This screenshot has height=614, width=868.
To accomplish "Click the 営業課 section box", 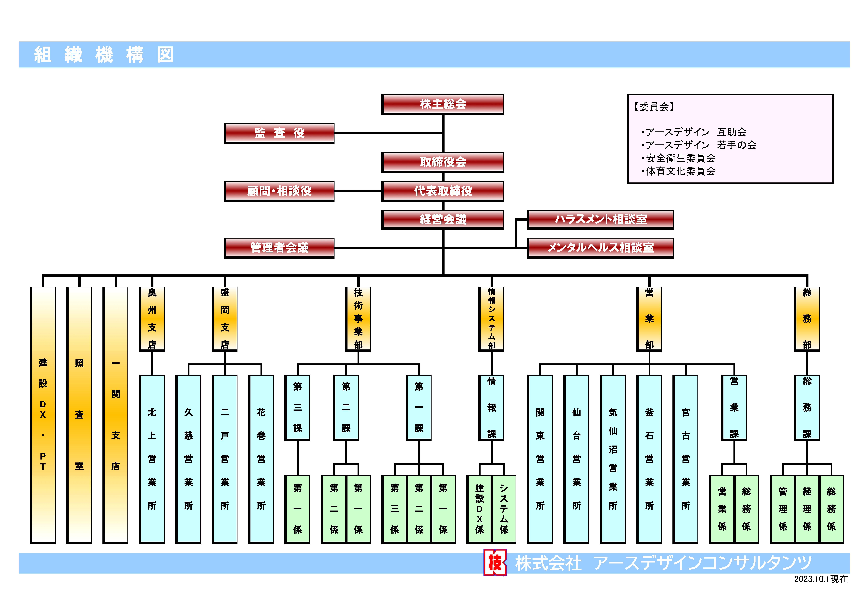I will 734,408.
